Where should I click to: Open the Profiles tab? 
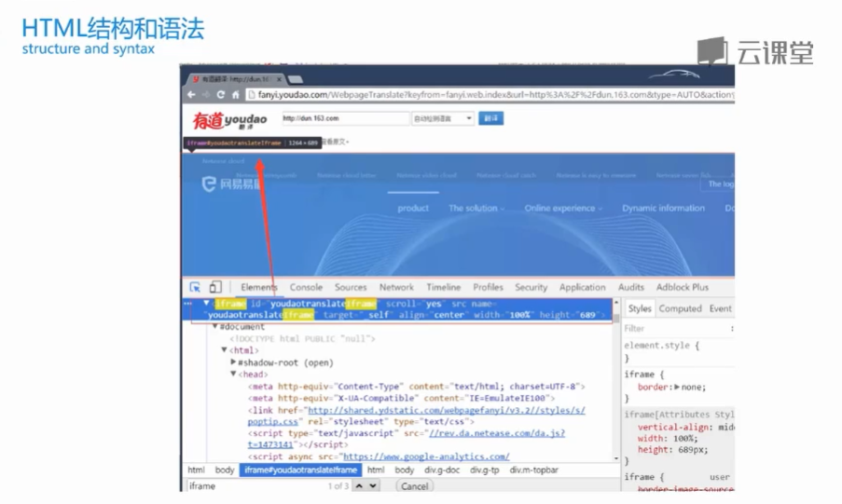coord(488,287)
